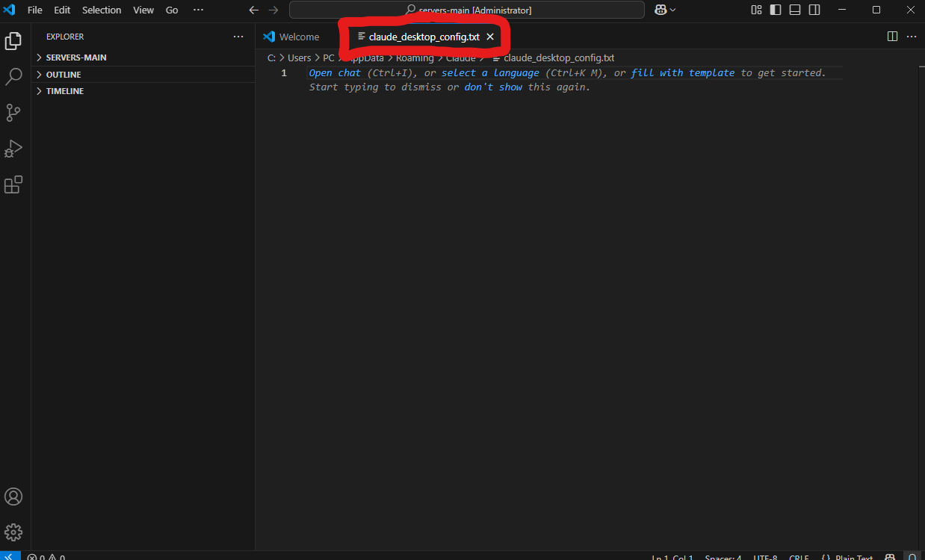Click the 'C:' breadcrumb segment
The width and height of the screenshot is (925, 560).
coord(272,57)
